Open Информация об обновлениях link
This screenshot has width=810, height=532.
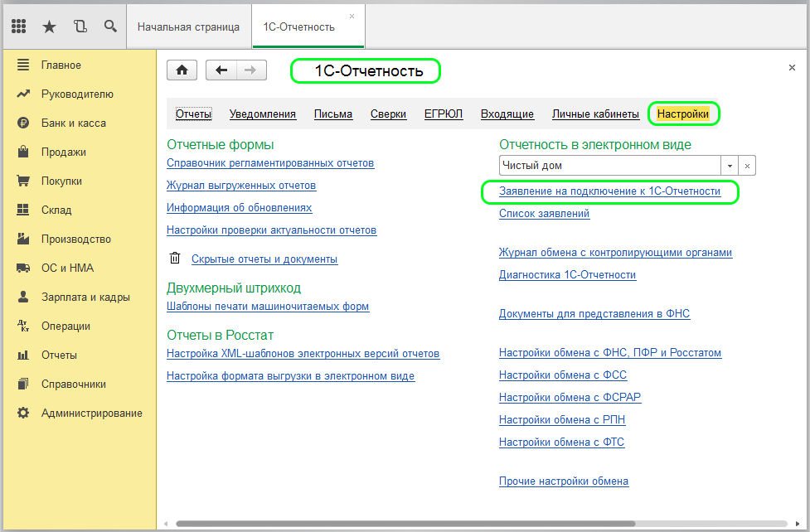(239, 208)
